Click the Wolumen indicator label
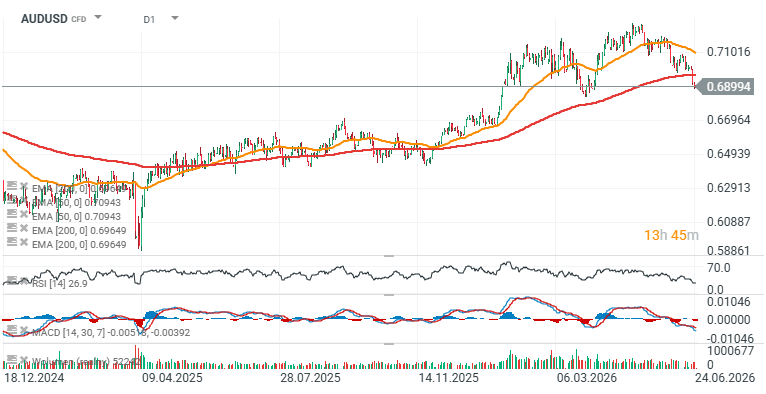This screenshot has height=394, width=766. [x=86, y=362]
